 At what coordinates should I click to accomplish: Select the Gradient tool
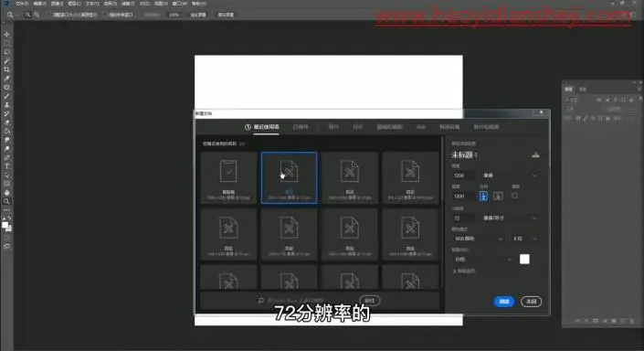[6, 131]
